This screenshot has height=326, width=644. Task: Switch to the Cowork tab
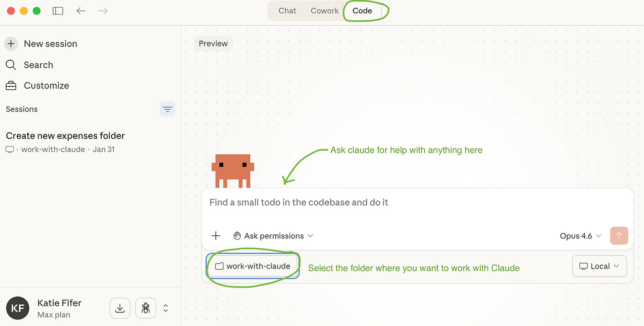(325, 11)
